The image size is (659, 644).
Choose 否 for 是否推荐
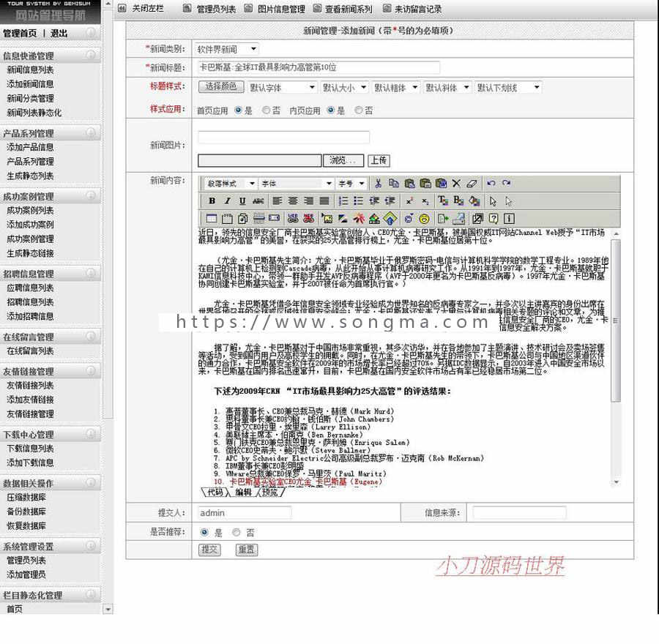(x=236, y=532)
